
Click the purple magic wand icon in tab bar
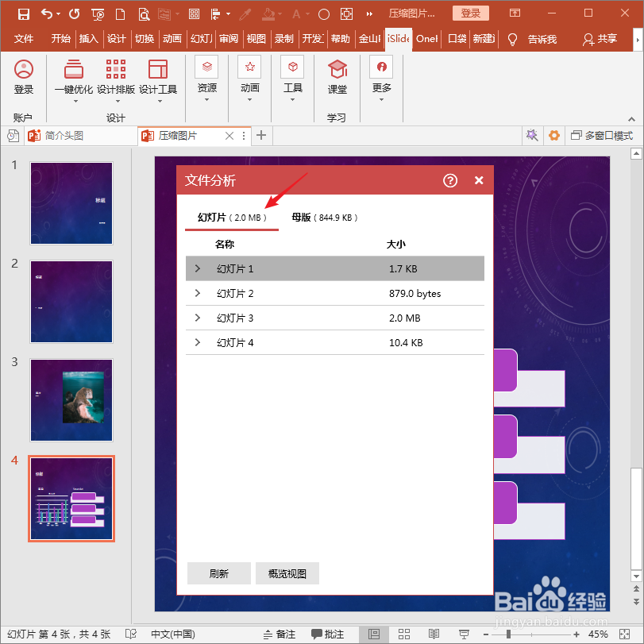coord(532,136)
